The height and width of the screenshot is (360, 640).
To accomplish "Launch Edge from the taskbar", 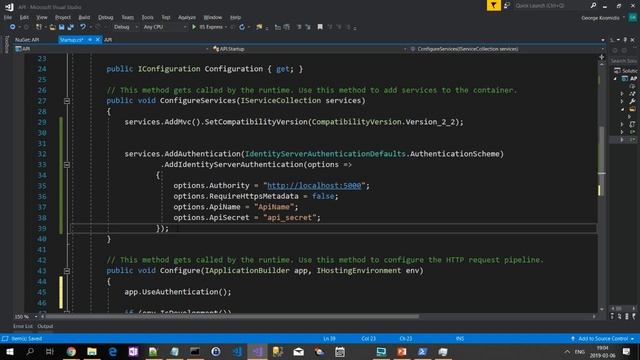I will point(113,351).
